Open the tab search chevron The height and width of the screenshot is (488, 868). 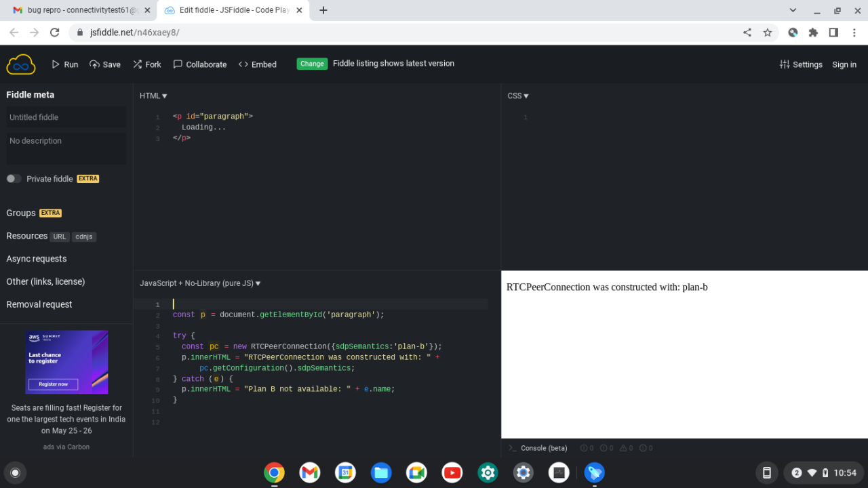[x=793, y=10]
